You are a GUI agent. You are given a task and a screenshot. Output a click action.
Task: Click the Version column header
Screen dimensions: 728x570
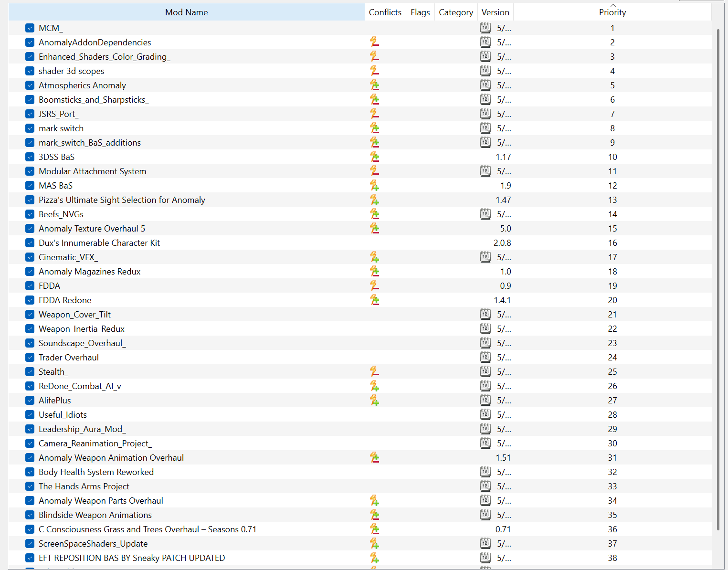pyautogui.click(x=496, y=12)
